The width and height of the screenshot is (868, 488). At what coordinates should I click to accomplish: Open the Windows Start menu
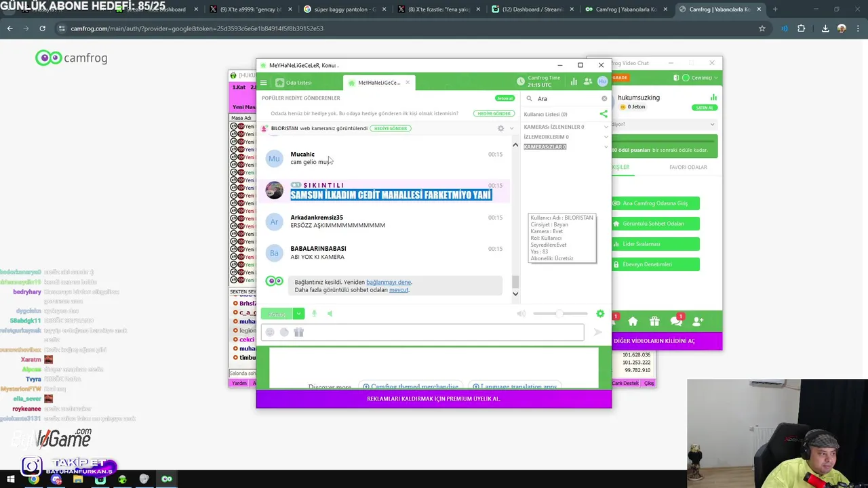[11, 479]
